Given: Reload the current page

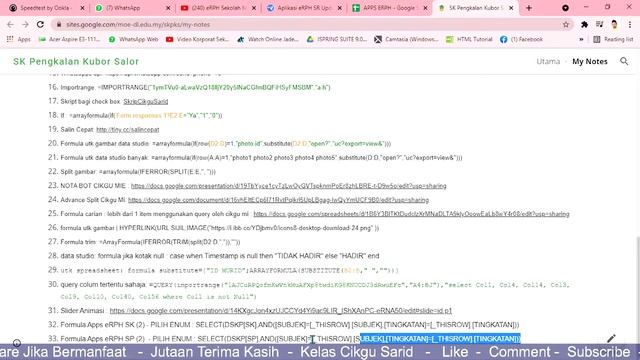Looking at the screenshot, I should click(x=40, y=24).
